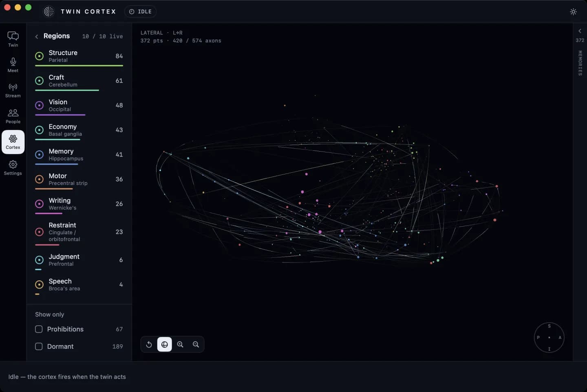The image size is (587, 392).
Task: Toggle the Judgment region circle icon
Action: pyautogui.click(x=40, y=260)
